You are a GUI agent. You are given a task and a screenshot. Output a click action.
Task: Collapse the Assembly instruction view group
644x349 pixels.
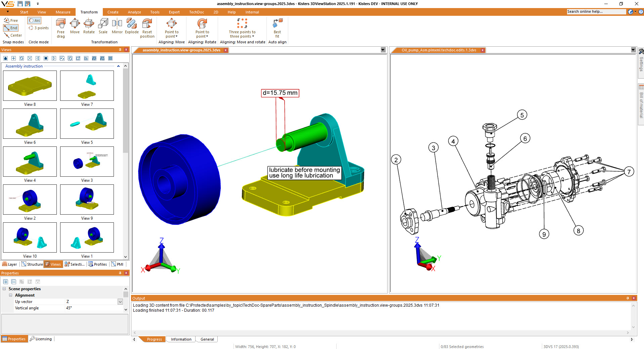pos(118,66)
